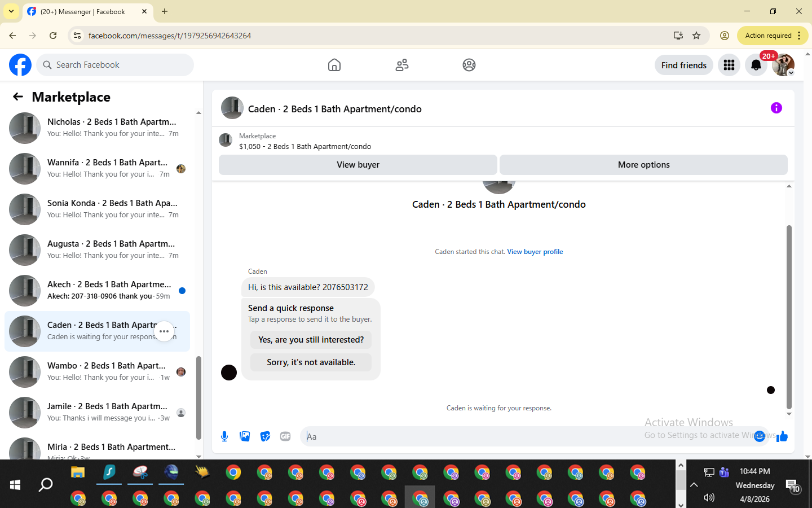
Task: Open Chrome profile icon
Action: tap(725, 36)
